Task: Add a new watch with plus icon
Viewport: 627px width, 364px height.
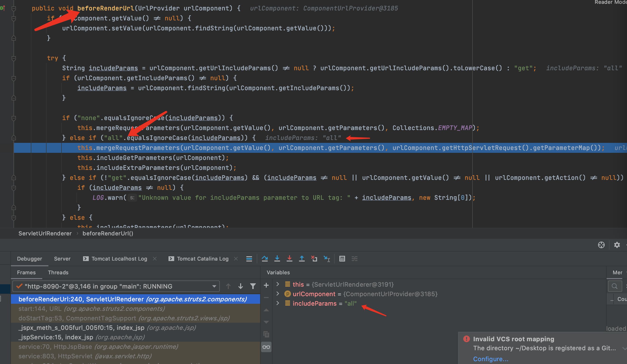Action: [266, 285]
